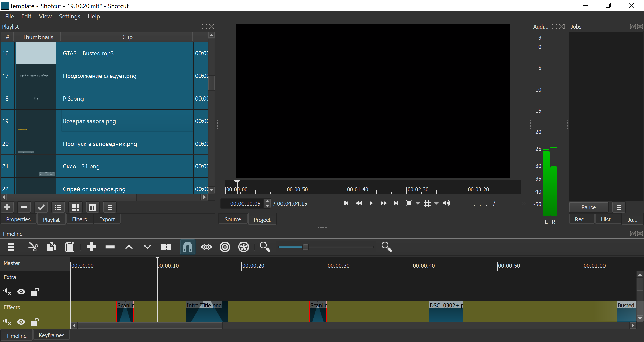The image size is (644, 342).
Task: Select GTA2 - Busted.mp3 playlist row
Action: 104,53
